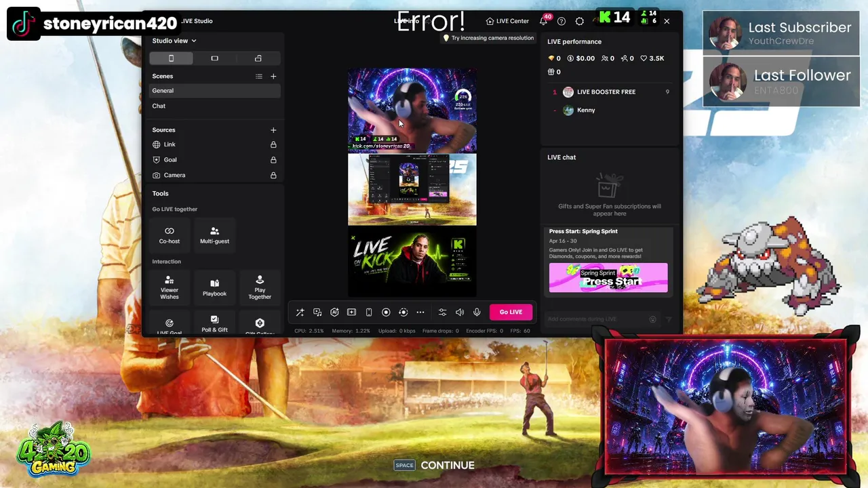This screenshot has height=488, width=868.
Task: Add a new source with plus
Action: click(273, 130)
